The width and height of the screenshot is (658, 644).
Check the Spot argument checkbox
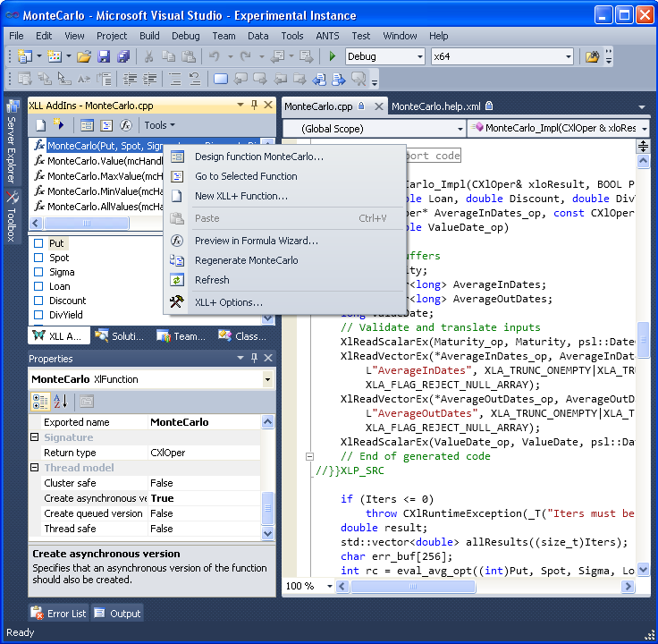pyautogui.click(x=38, y=258)
